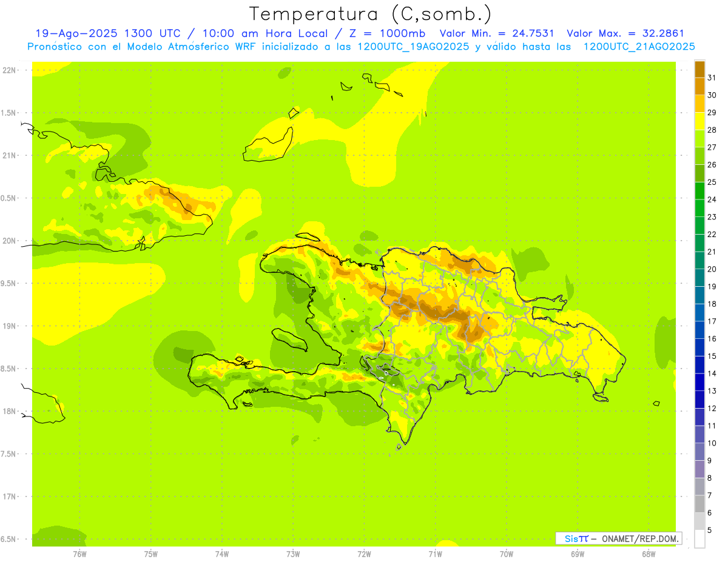Click the legend value 31
Screen dimensions: 728x562
(x=712, y=78)
